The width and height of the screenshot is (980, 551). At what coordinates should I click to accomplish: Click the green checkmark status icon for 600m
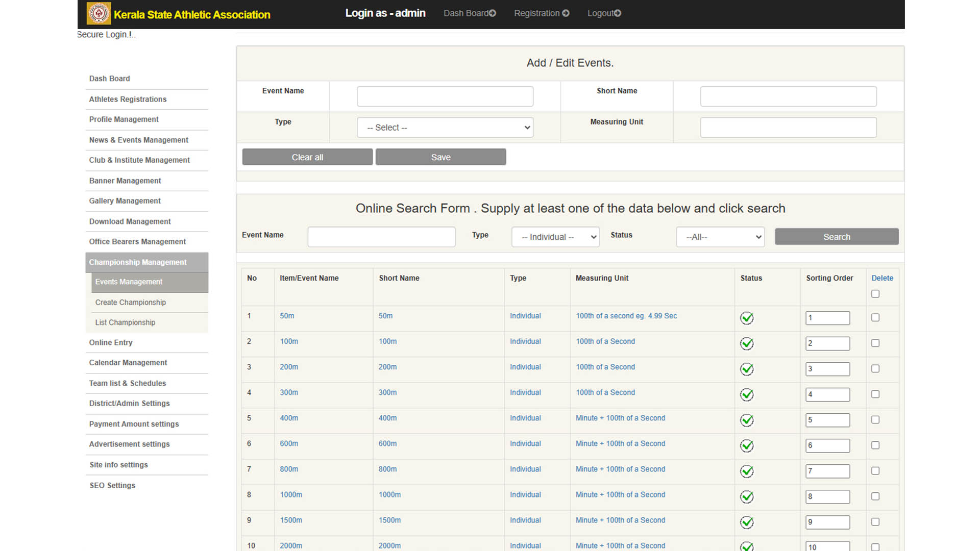click(747, 445)
